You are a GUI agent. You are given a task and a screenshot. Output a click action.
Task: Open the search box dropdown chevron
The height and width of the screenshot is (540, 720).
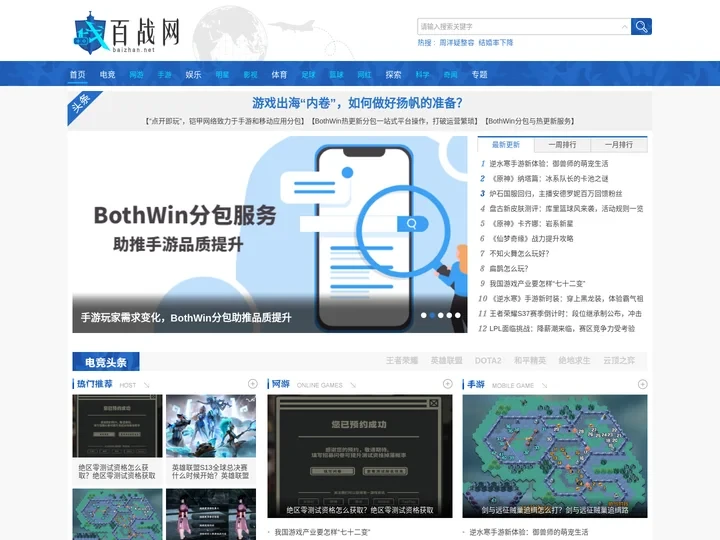tap(624, 27)
